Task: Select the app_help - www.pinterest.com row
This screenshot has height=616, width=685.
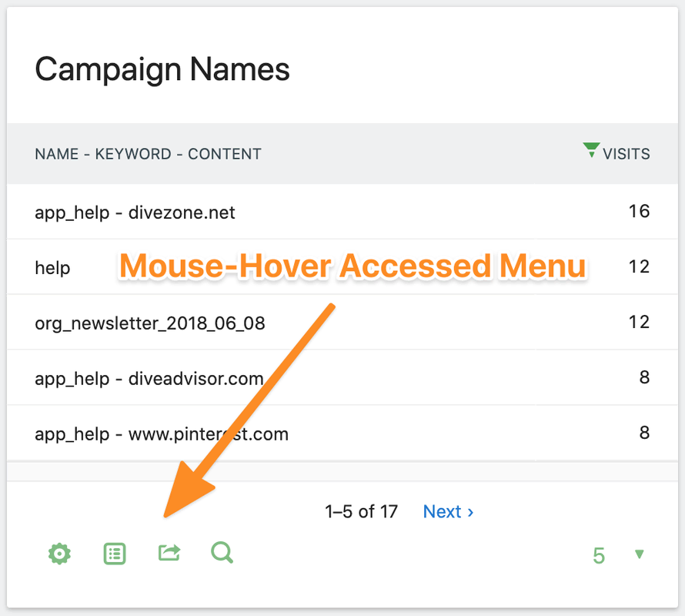Action: pyautogui.click(x=342, y=433)
